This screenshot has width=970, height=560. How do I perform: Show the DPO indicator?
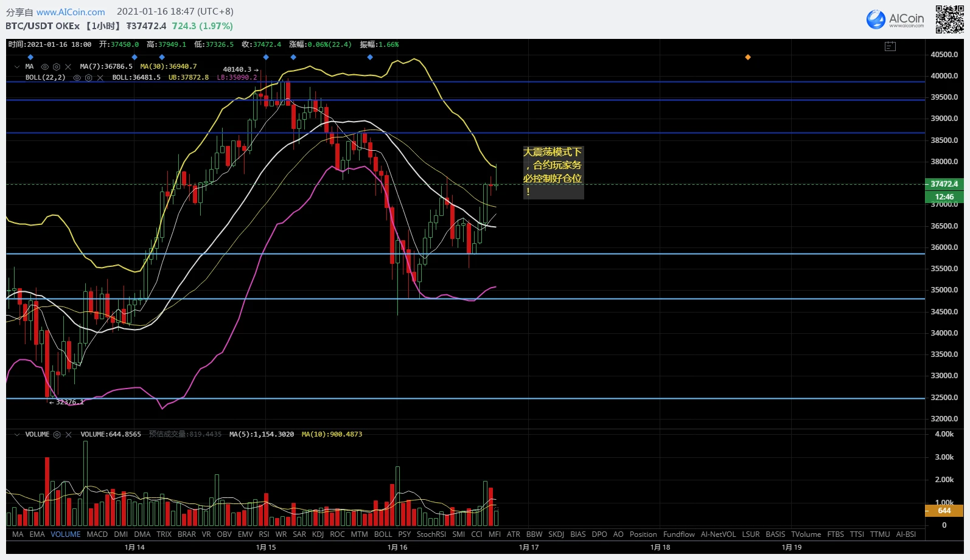coord(599,534)
